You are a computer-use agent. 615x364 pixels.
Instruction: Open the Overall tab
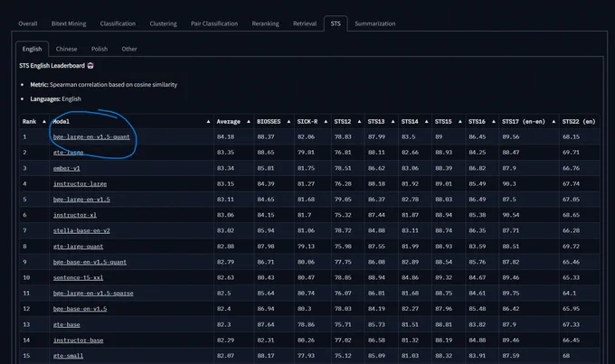28,23
